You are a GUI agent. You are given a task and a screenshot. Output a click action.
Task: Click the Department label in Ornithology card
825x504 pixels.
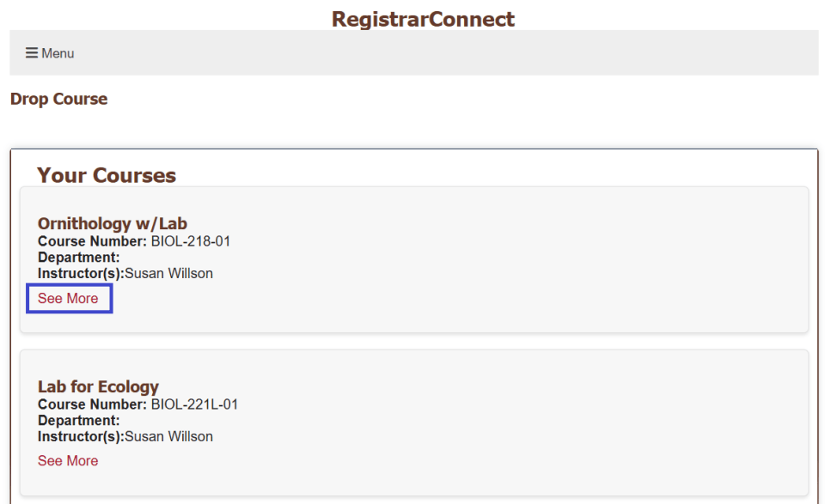tap(78, 258)
